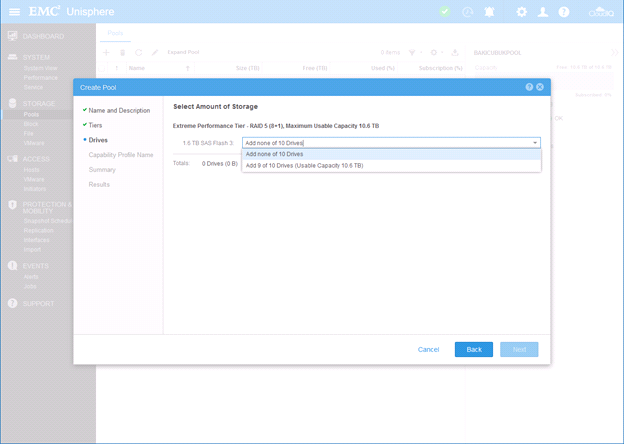Open Unisphere help question mark in top bar
This screenshot has width=624, height=444.
click(564, 12)
